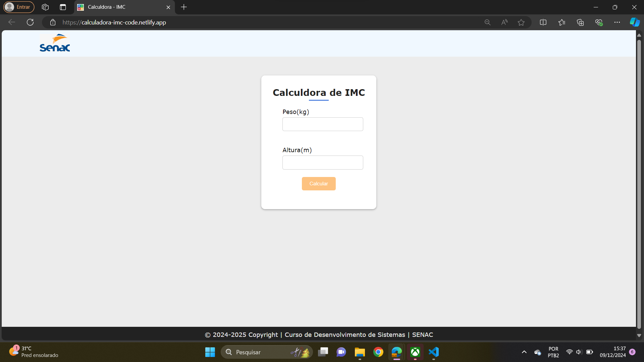Viewport: 644px width, 362px height.
Task: Open the Teams chat taskbar icon
Action: tap(341, 352)
